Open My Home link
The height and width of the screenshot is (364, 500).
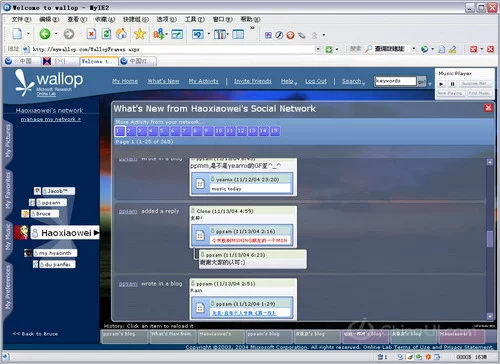click(x=125, y=81)
